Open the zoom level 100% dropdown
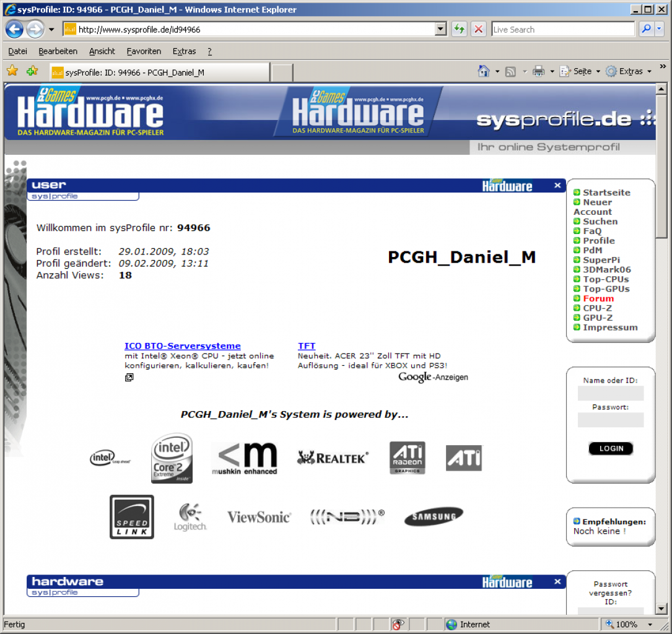672x634 pixels. pos(650,625)
